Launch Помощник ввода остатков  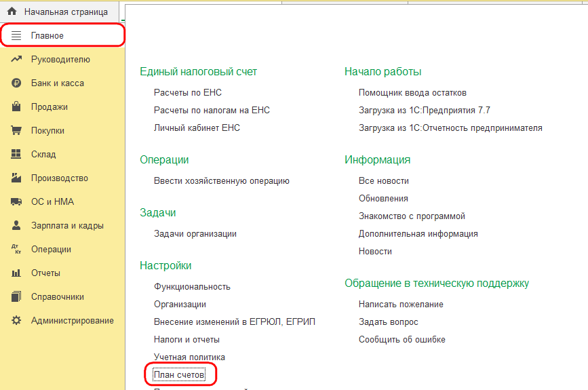(412, 93)
